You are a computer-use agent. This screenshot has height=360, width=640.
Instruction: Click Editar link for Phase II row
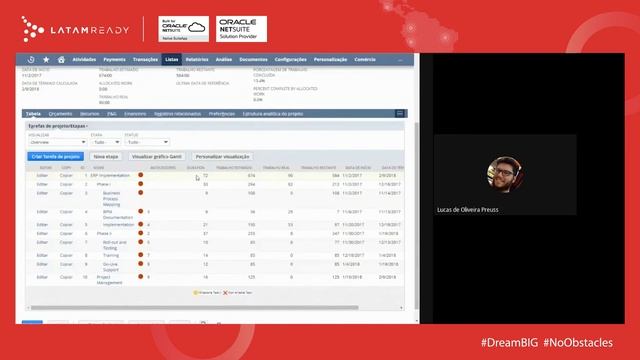pyautogui.click(x=42, y=234)
